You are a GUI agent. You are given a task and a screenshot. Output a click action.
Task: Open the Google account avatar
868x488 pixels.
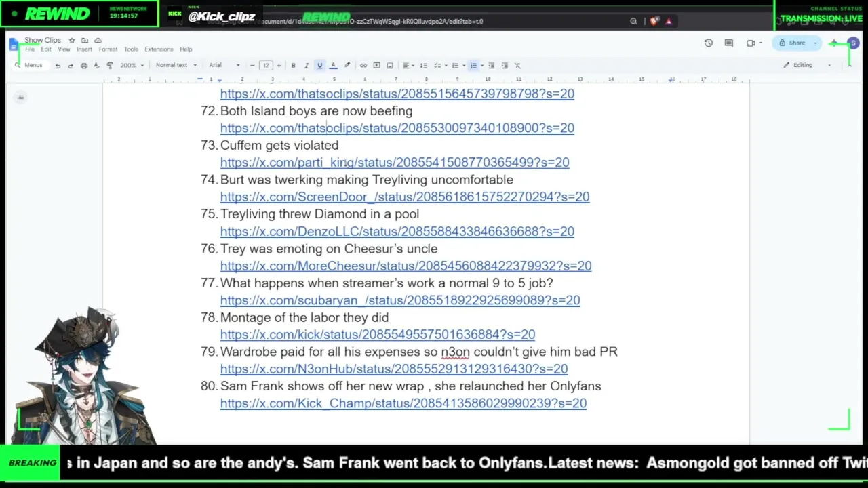[x=853, y=43]
